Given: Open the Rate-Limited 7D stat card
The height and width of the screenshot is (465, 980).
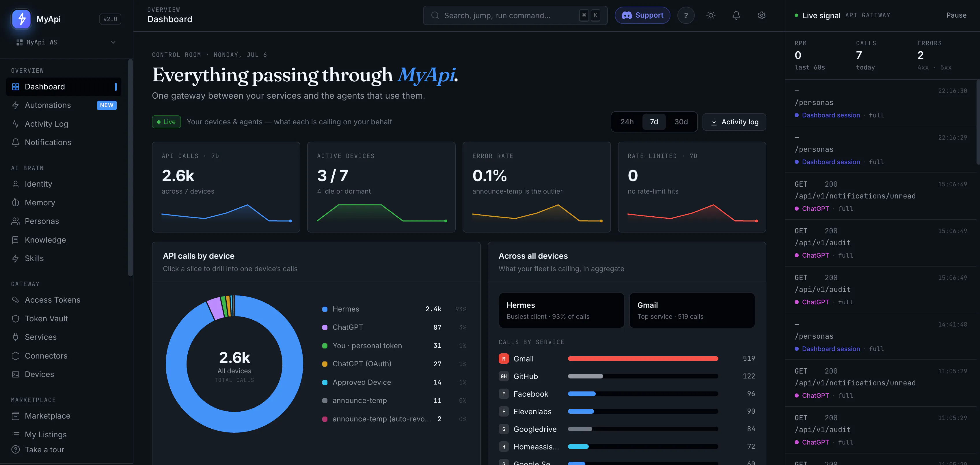Looking at the screenshot, I should point(692,187).
